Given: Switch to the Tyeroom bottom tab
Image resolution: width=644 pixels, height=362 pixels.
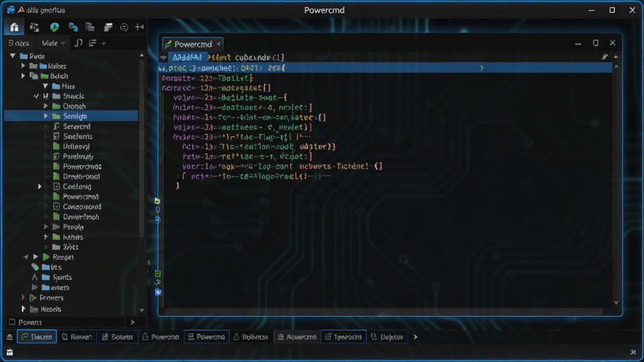Looking at the screenshot, I should 344,337.
